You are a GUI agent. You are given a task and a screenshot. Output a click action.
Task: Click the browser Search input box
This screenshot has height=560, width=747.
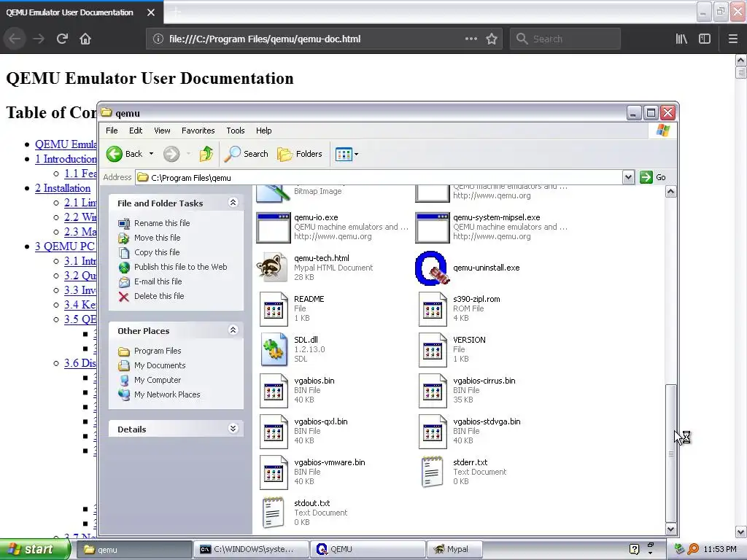[x=565, y=39]
